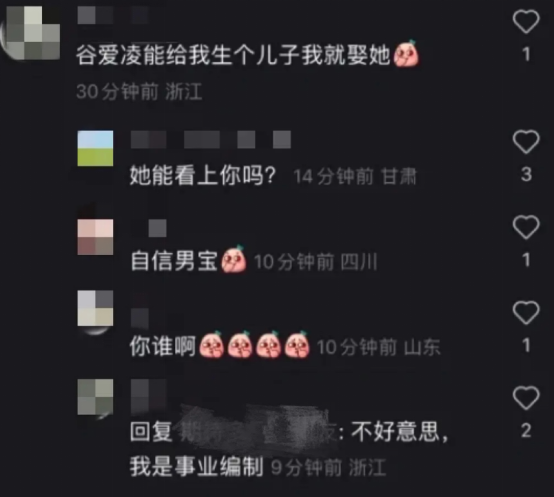Image resolution: width=554 pixels, height=497 pixels.
Task: Select the reply text '你谁啊'
Action: tap(163, 346)
